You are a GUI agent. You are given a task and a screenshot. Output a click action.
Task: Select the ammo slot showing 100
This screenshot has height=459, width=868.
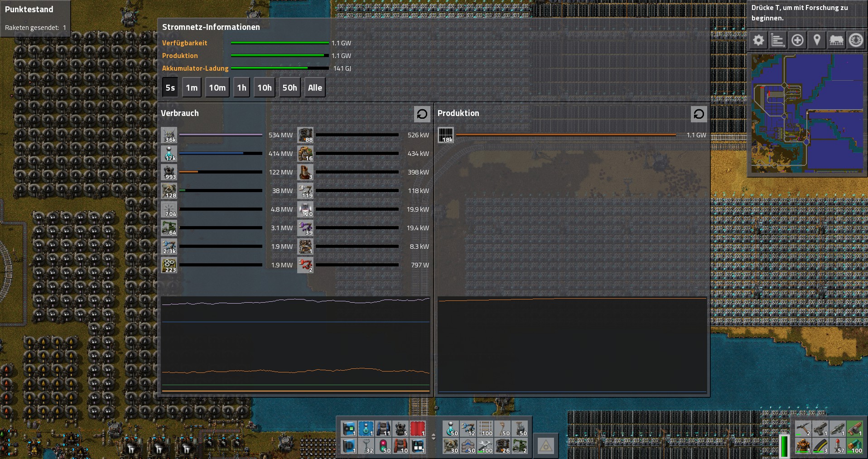854,446
